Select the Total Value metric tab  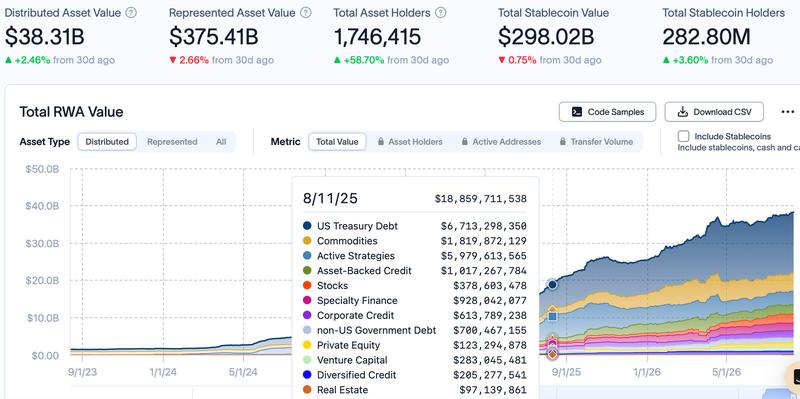pos(337,142)
